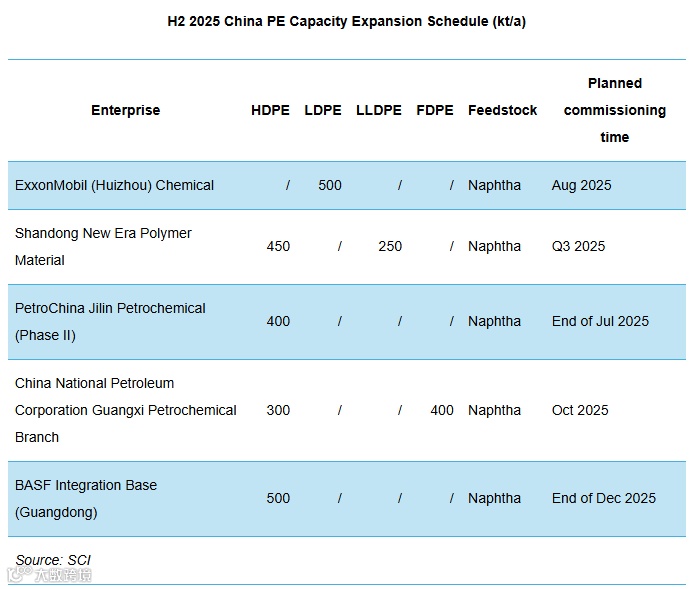Click Naphtha feedstock in ExxonMobil row
Screen dimensions: 693x589
(494, 185)
